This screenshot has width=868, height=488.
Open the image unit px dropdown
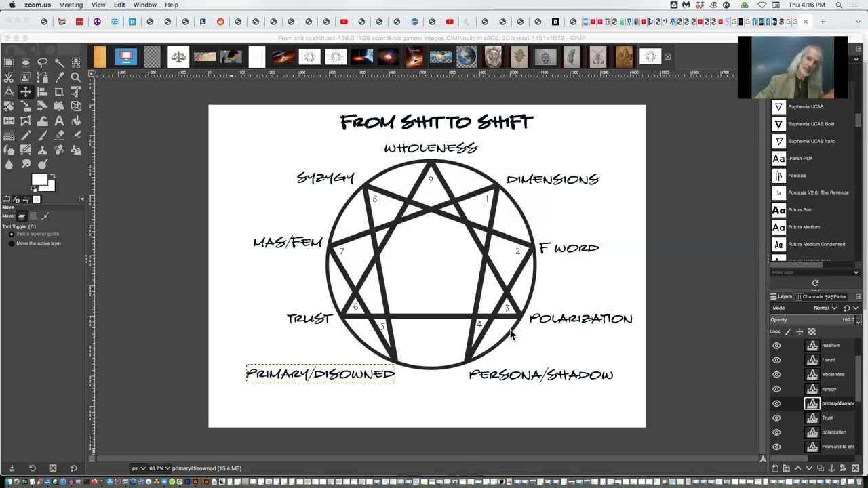(138, 468)
